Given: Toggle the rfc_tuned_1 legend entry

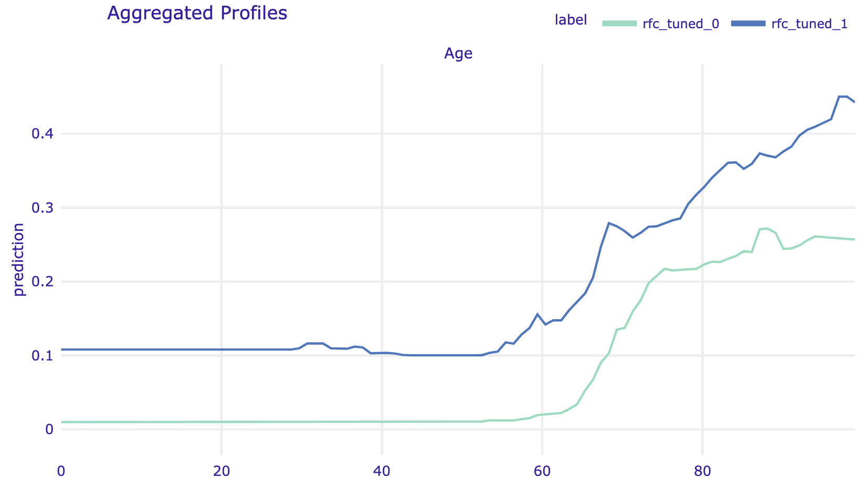Looking at the screenshot, I should point(809,24).
